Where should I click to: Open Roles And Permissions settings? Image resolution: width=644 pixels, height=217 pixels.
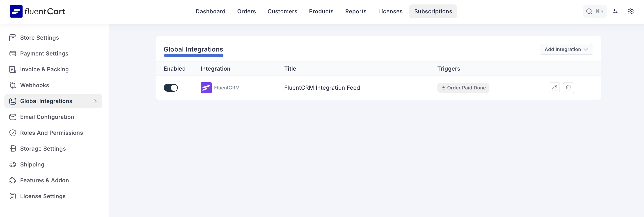tap(51, 133)
